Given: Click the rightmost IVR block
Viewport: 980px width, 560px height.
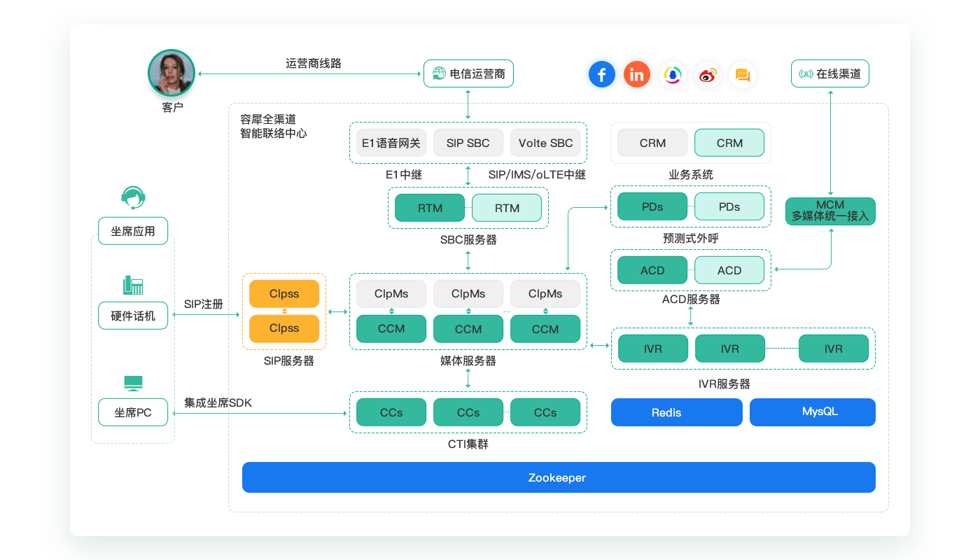Looking at the screenshot, I should (x=833, y=348).
